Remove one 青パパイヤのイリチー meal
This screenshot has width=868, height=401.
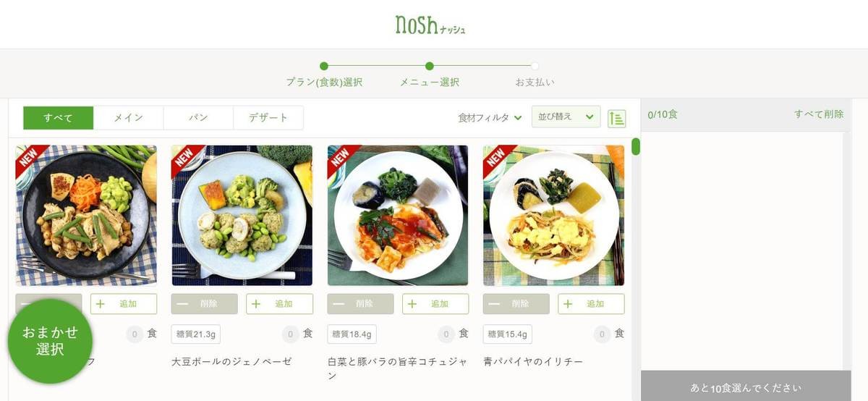pyautogui.click(x=516, y=304)
